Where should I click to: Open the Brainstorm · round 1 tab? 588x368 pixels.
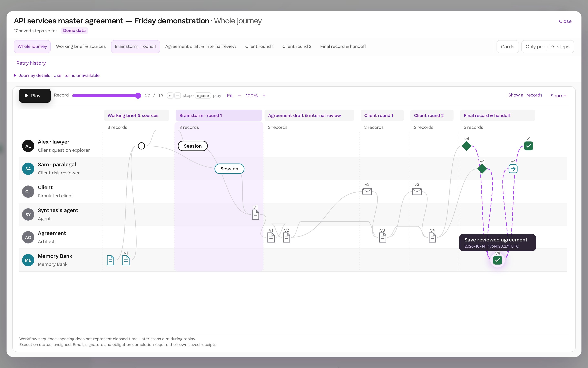[136, 46]
